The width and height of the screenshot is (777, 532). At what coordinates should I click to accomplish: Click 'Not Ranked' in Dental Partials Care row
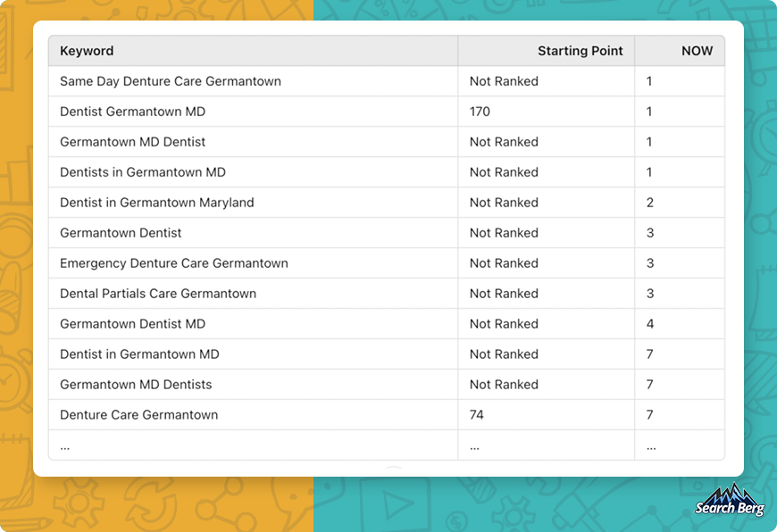(x=504, y=294)
